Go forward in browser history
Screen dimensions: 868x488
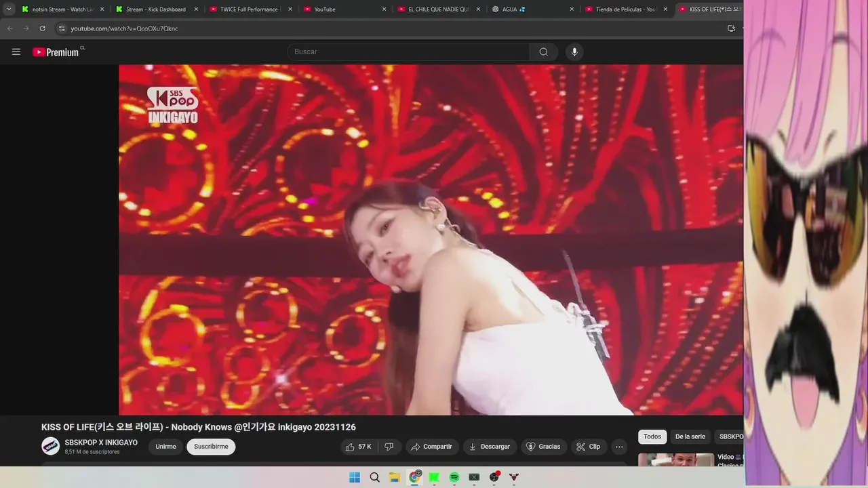pos(26,28)
